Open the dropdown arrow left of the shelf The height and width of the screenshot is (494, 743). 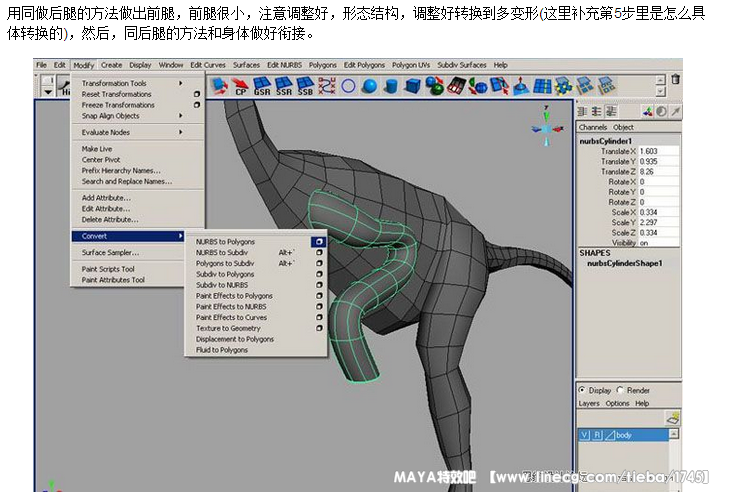click(x=48, y=92)
